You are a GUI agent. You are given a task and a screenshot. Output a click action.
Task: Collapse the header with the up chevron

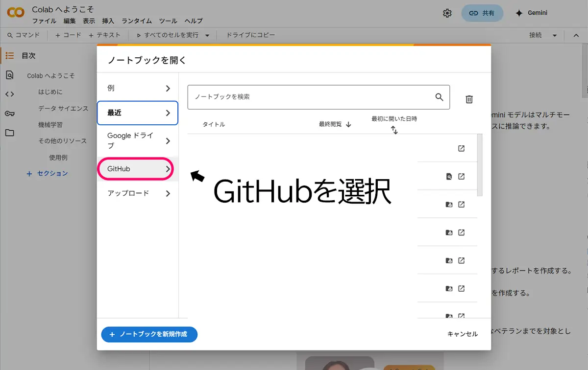pos(576,35)
